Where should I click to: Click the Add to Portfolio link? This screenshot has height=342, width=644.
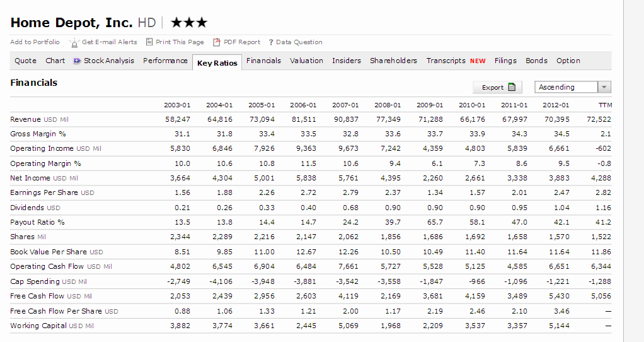coord(35,42)
